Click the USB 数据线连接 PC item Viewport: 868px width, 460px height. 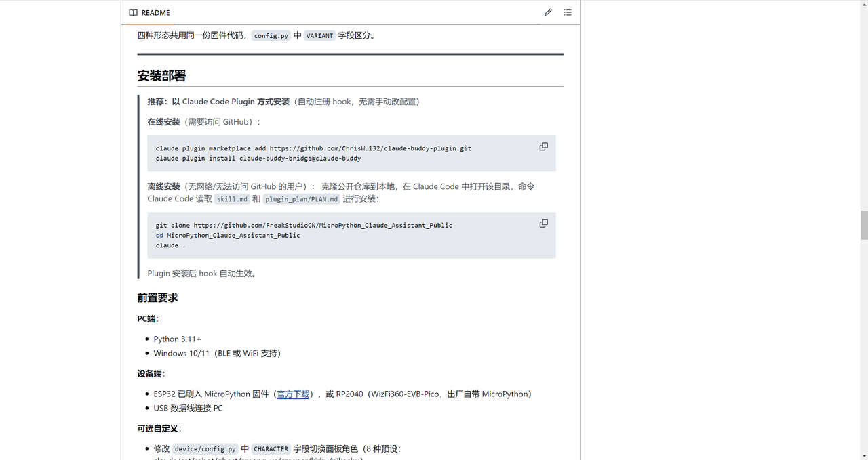tap(188, 408)
